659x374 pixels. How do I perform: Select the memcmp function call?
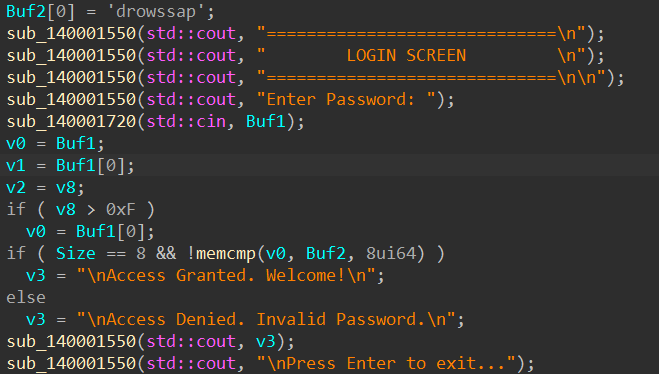[x=226, y=253]
